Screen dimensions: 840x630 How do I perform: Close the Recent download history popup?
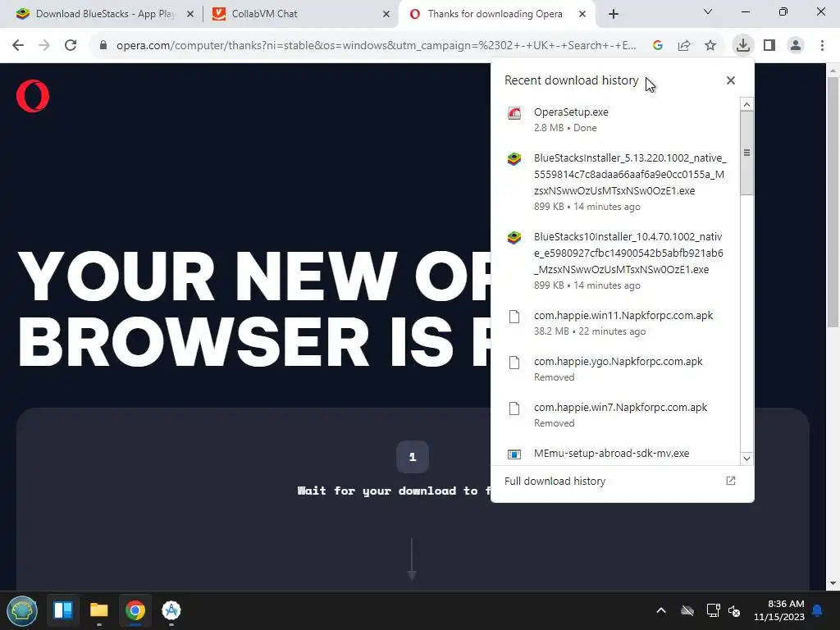pos(731,80)
